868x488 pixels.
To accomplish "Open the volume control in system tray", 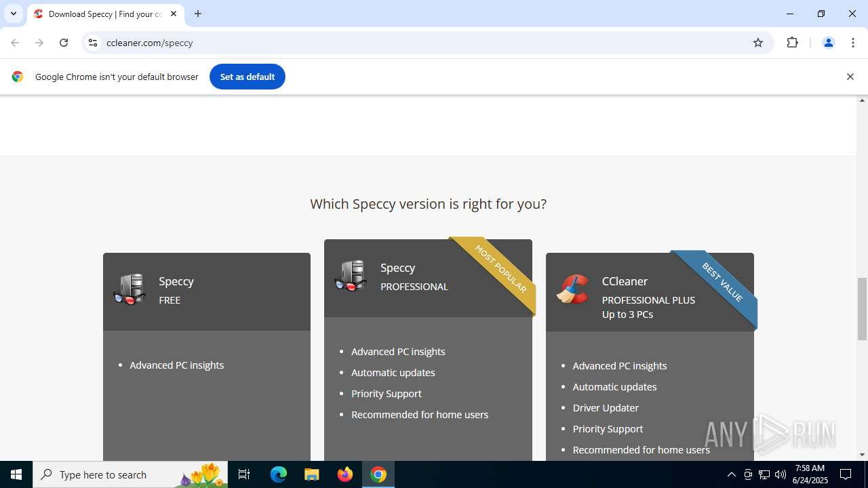I will [x=781, y=474].
